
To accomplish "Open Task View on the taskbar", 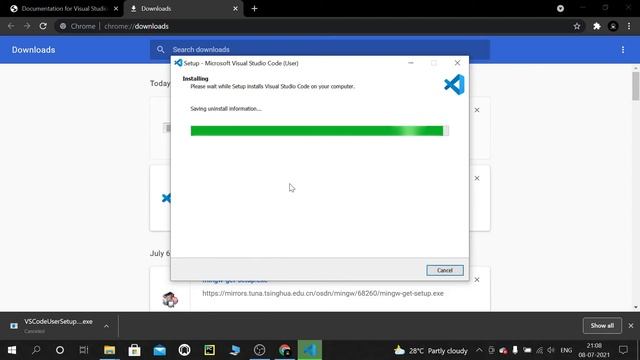I will click(84, 350).
